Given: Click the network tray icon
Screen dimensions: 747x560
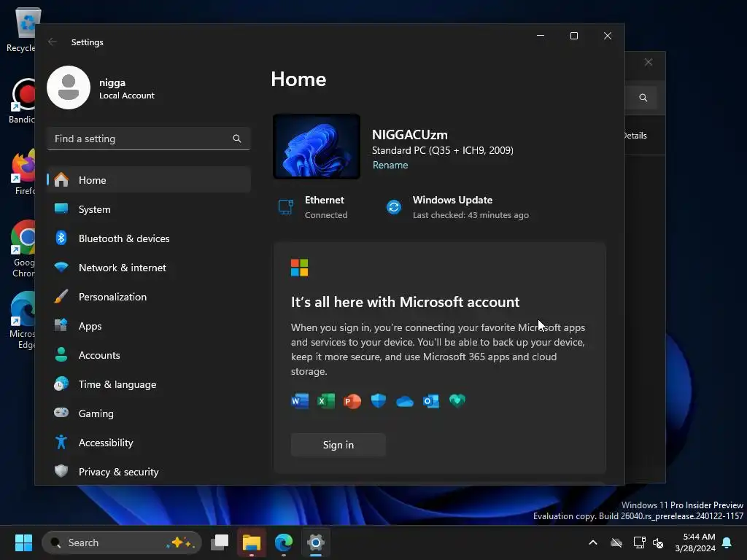Looking at the screenshot, I should [639, 542].
